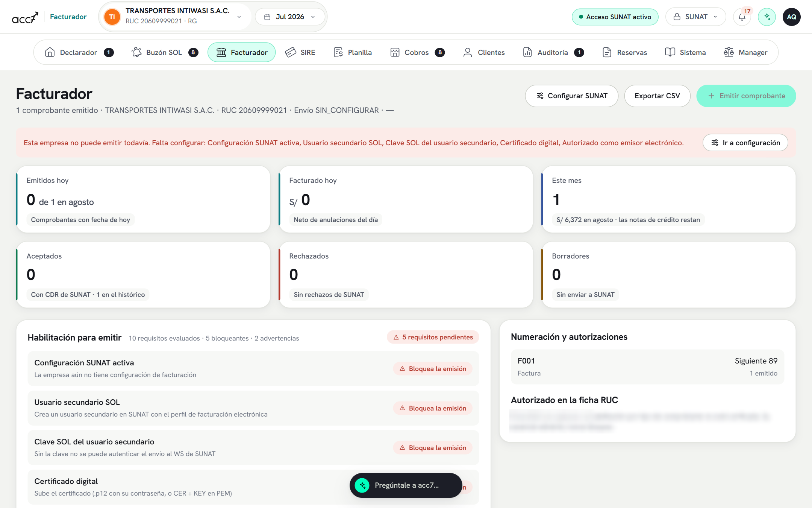The image size is (812, 508).
Task: Click the Certificado digital requirement row
Action: click(253, 487)
